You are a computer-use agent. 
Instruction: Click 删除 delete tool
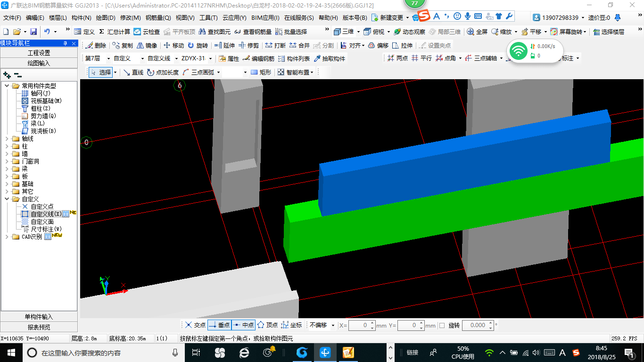pos(96,46)
